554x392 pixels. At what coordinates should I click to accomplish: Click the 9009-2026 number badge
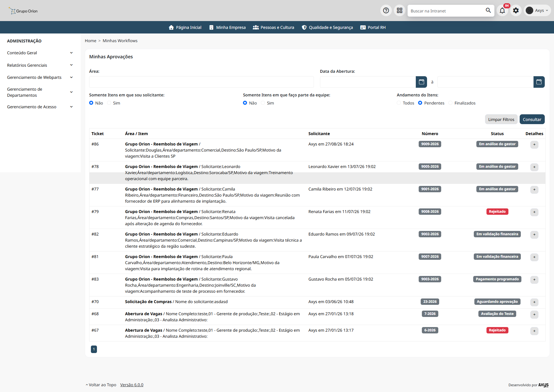(x=430, y=144)
